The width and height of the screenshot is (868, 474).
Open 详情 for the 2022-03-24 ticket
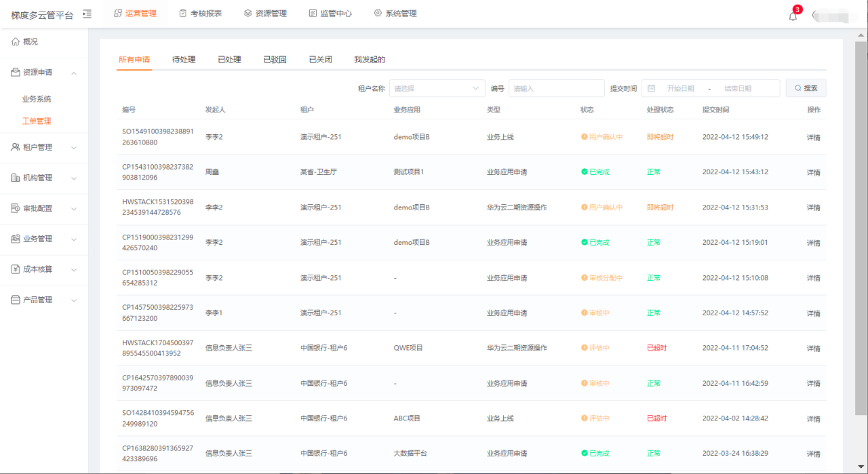pos(814,454)
